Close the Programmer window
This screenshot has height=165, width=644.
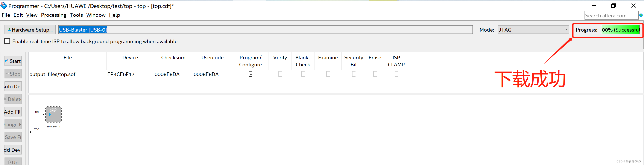[x=633, y=6]
